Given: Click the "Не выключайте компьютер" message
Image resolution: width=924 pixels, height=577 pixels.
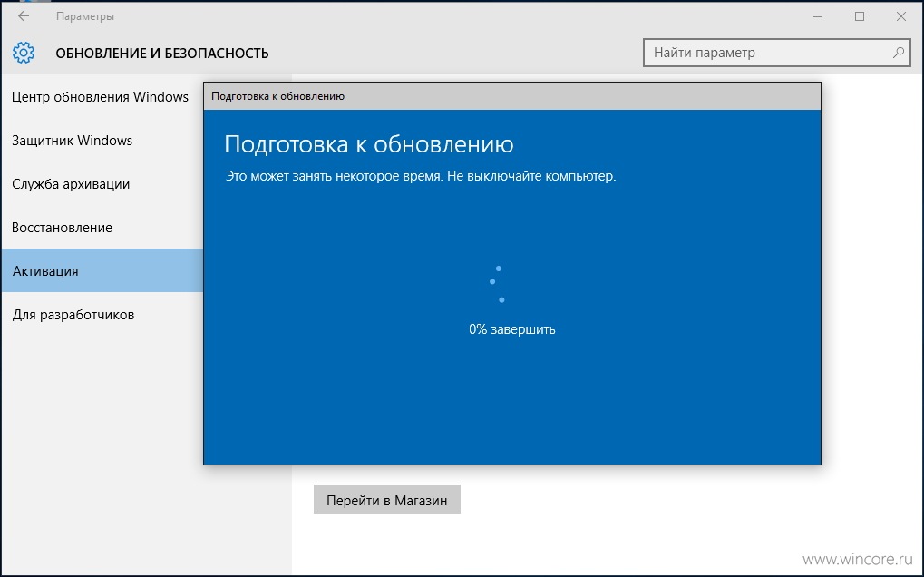Looking at the screenshot, I should 531,176.
